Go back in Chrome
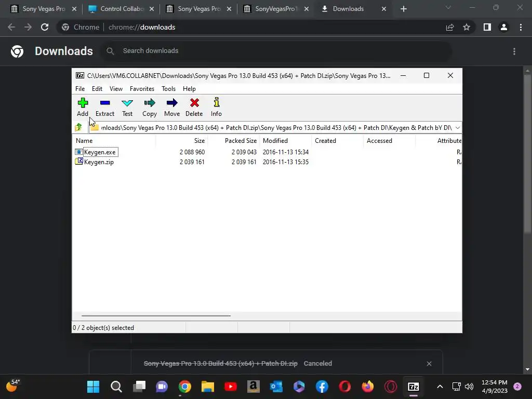The width and height of the screenshot is (532, 399). (11, 27)
